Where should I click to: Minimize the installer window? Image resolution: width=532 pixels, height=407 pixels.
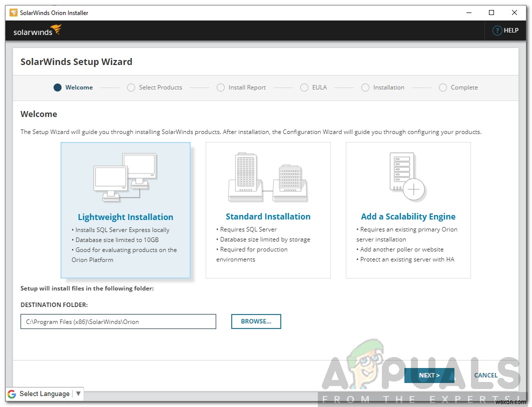pyautogui.click(x=469, y=13)
